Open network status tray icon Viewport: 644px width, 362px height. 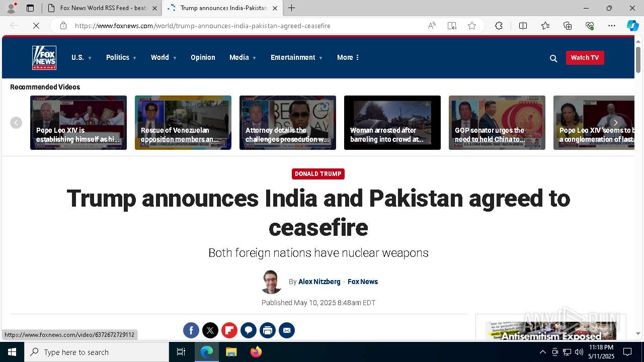567,352
